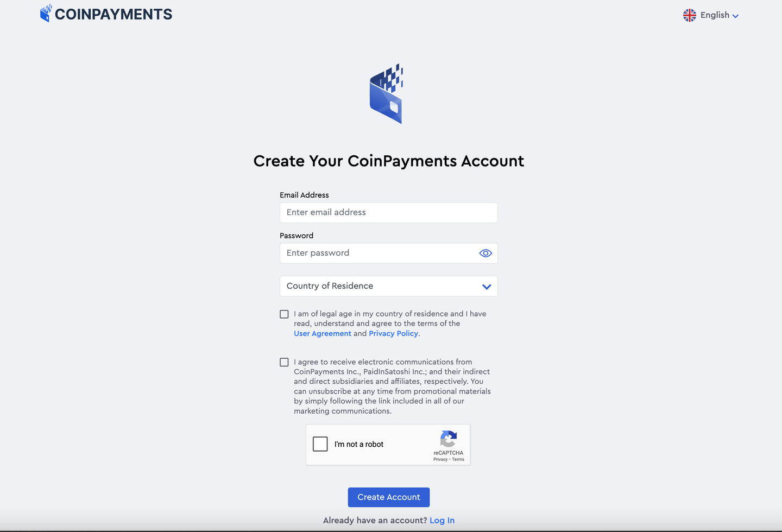This screenshot has height=532, width=782.
Task: Click the chevron on the language selector
Action: point(736,16)
